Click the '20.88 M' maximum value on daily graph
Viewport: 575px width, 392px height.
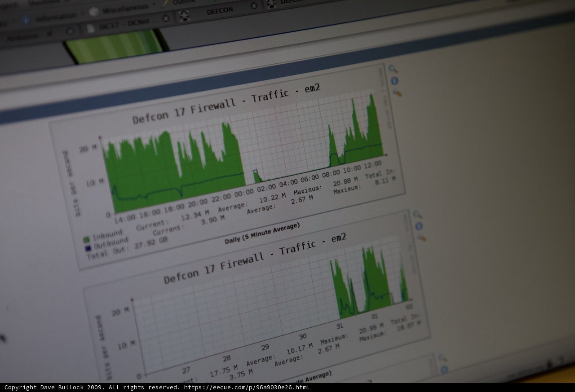(x=345, y=181)
